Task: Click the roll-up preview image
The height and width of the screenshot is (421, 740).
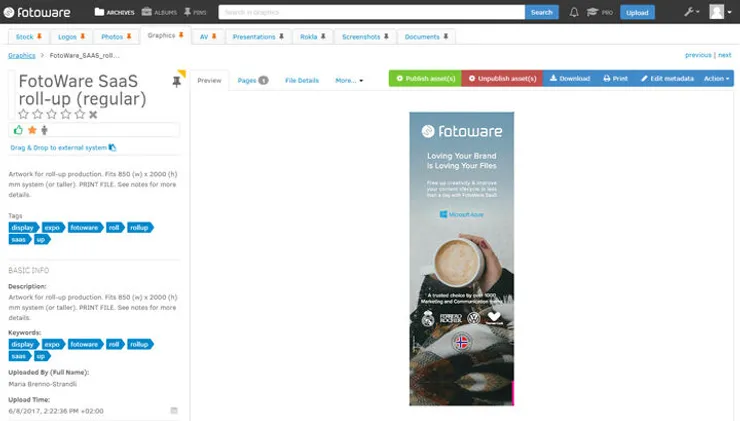Action: point(462,259)
